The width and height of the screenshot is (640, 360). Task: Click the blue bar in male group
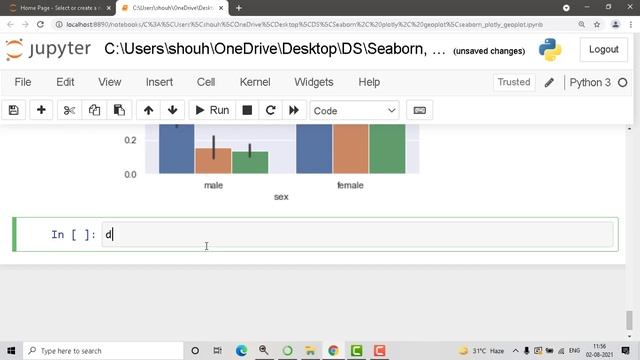tap(176, 149)
